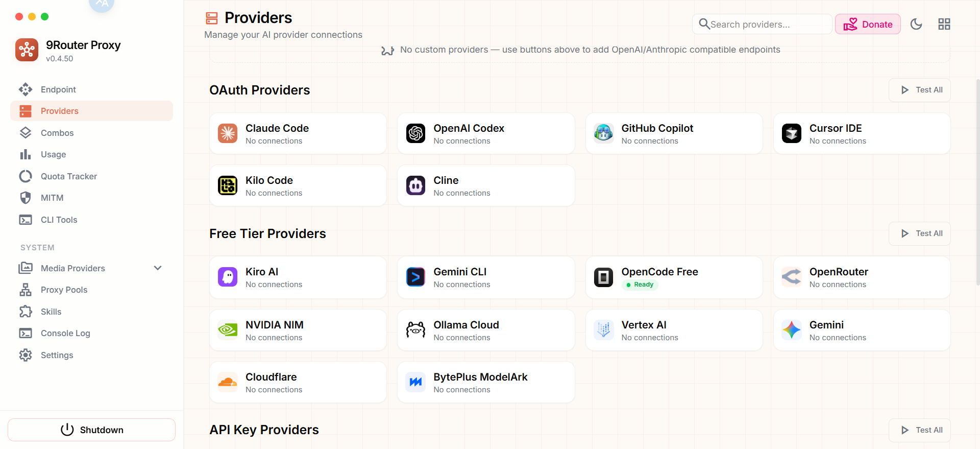Open the Kilo Code icon
This screenshot has height=449, width=980.
pos(228,185)
